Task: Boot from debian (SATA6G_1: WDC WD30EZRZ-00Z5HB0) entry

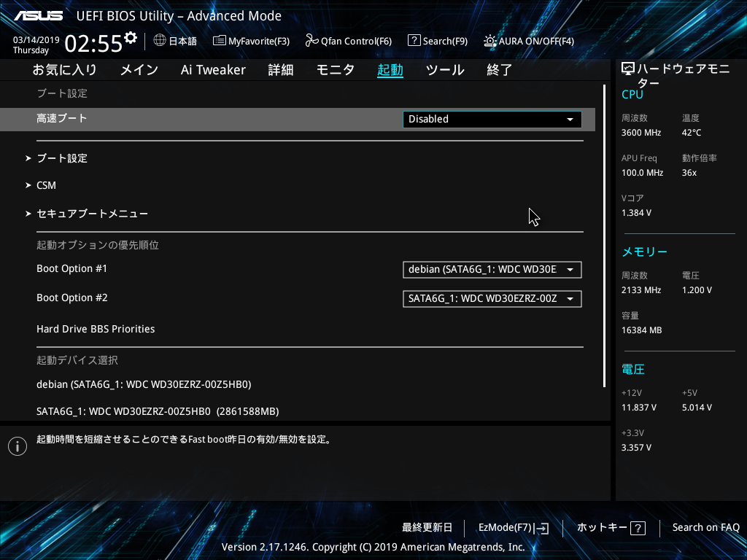Action: pyautogui.click(x=144, y=385)
